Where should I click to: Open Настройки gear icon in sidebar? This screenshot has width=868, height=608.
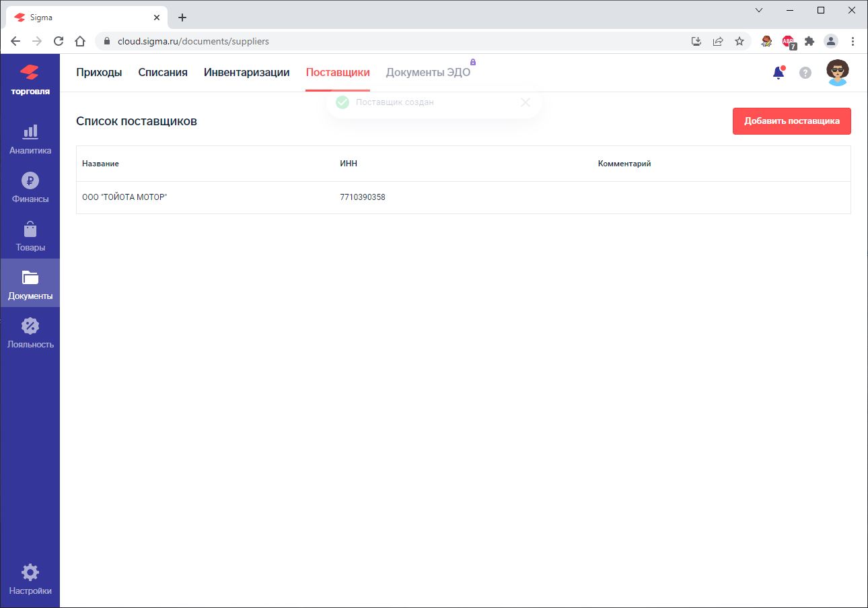pos(30,573)
